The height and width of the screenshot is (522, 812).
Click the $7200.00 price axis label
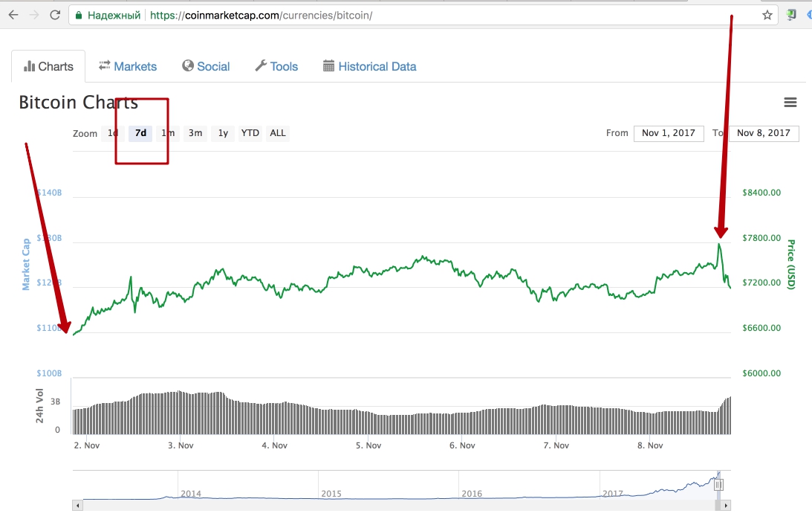click(x=761, y=283)
